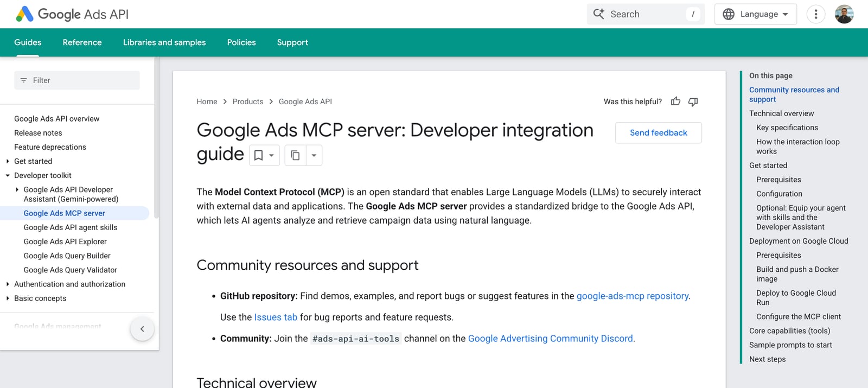Image resolution: width=868 pixels, height=388 pixels.
Task: Jump to Deployment on Google Cloud
Action: click(799, 241)
